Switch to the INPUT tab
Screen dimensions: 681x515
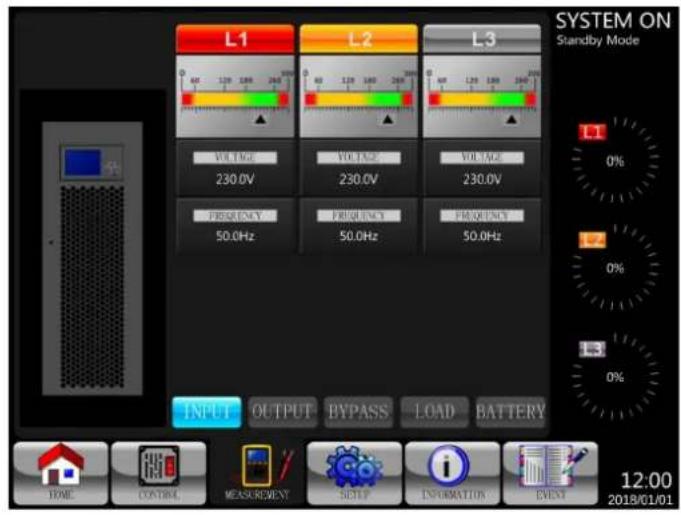(x=207, y=412)
